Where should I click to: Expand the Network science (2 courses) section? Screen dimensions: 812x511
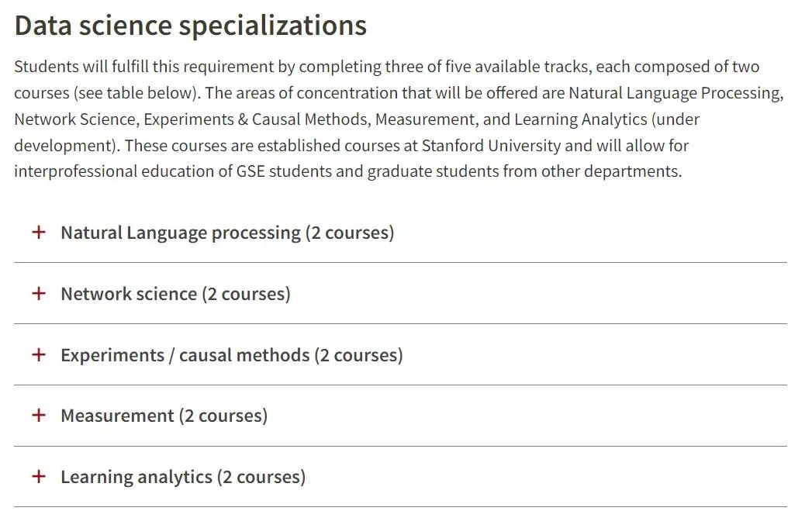(174, 293)
